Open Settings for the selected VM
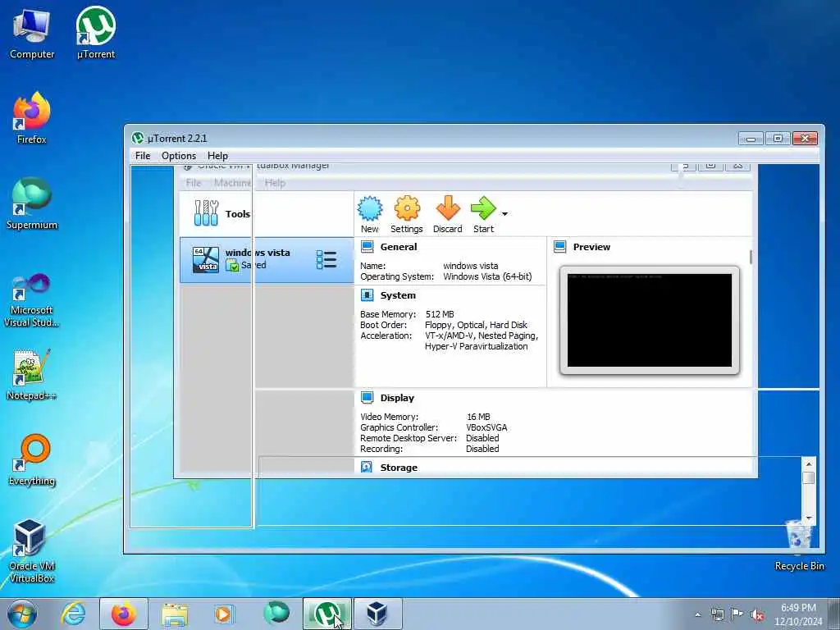Image resolution: width=840 pixels, height=630 pixels. coord(407,215)
